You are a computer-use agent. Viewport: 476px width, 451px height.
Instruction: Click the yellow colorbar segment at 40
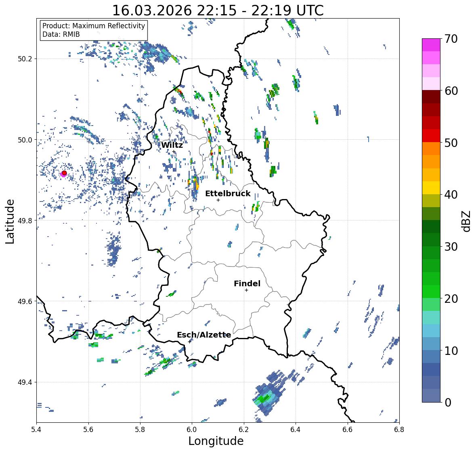click(x=431, y=188)
